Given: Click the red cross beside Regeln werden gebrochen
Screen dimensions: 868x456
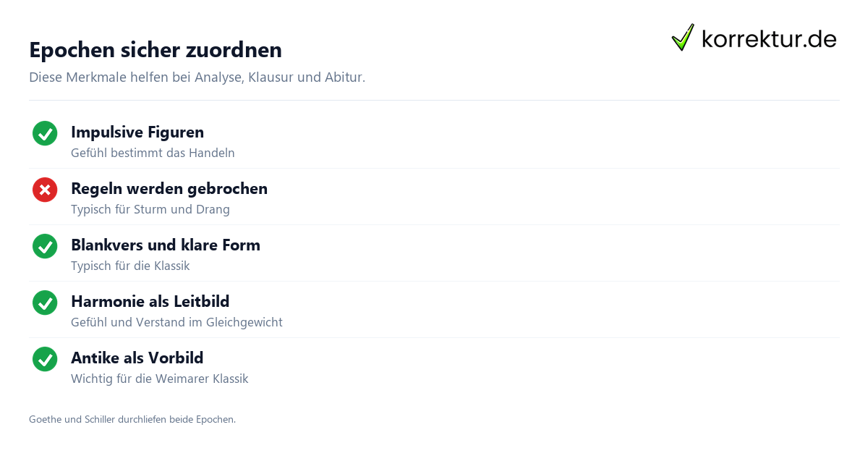Looking at the screenshot, I should (x=45, y=190).
